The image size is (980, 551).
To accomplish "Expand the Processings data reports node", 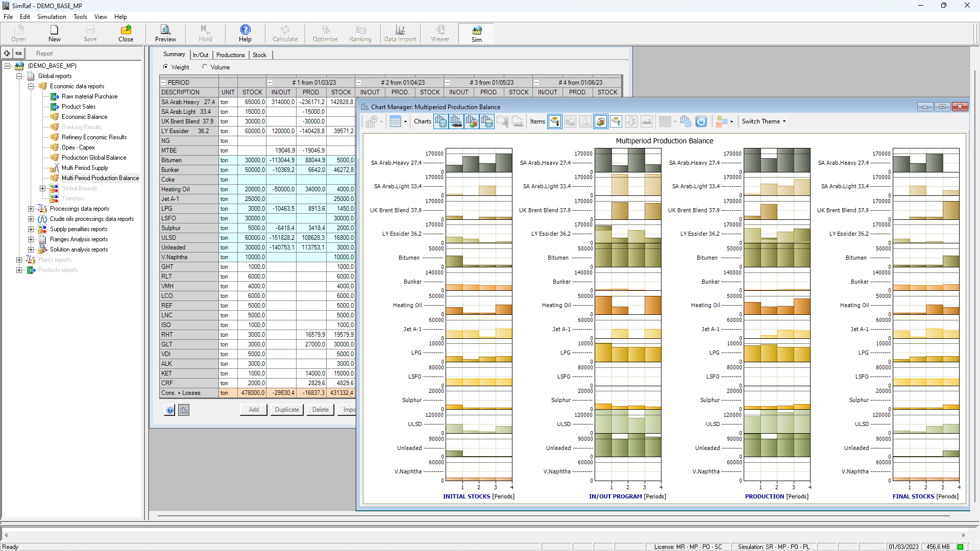I will pyautogui.click(x=31, y=209).
